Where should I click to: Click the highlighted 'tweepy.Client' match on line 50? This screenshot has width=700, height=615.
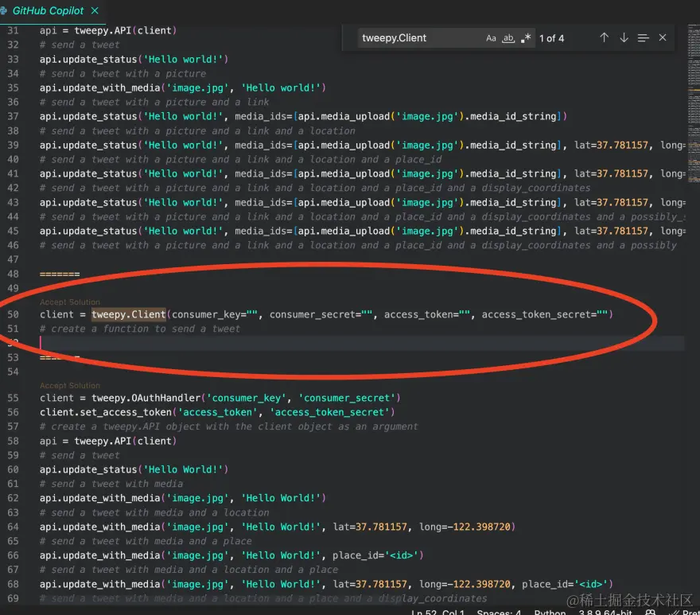tap(129, 314)
